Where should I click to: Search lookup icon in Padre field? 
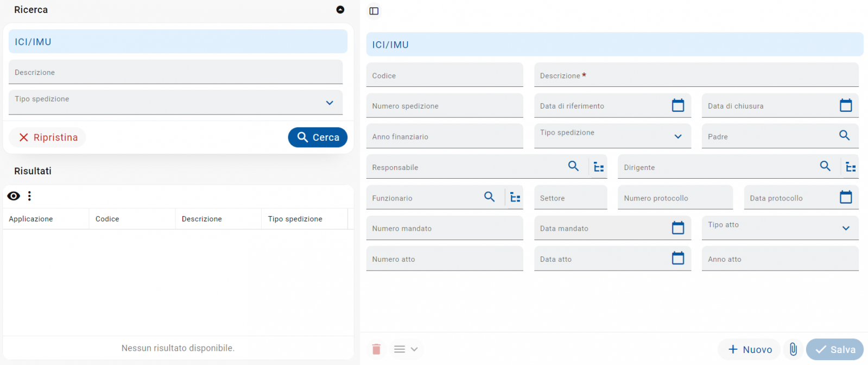pyautogui.click(x=844, y=135)
